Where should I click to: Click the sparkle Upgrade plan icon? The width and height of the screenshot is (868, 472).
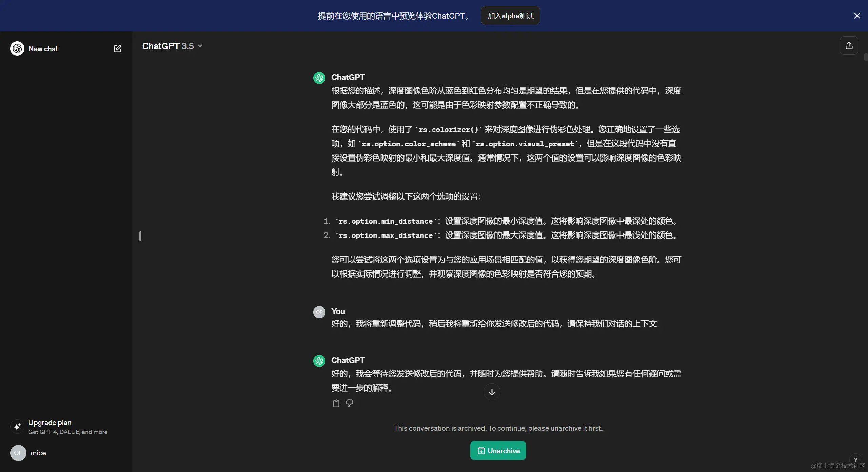pyautogui.click(x=17, y=427)
